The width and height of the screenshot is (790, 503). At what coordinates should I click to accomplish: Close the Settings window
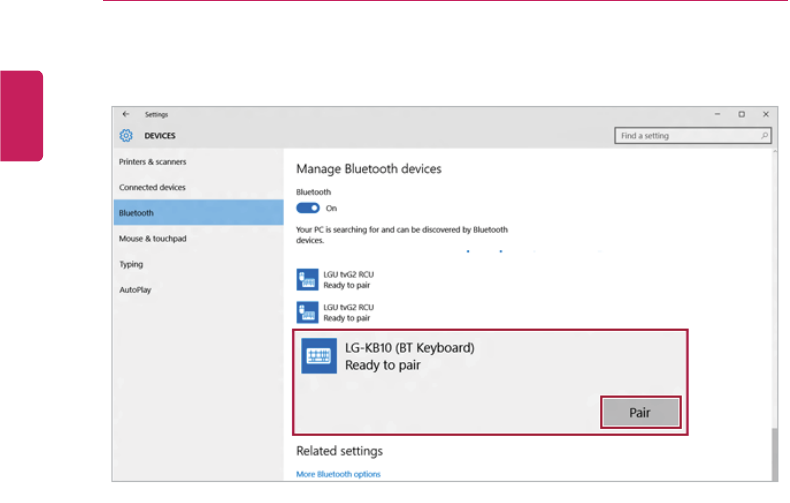tap(765, 115)
